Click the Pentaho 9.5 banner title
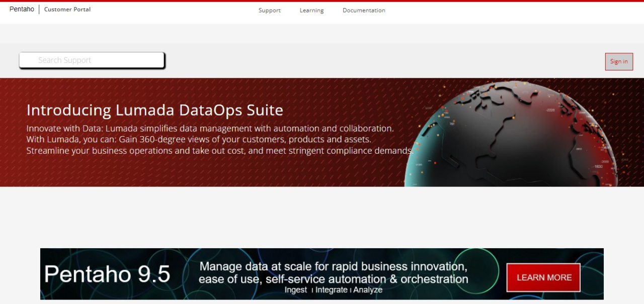Viewport: 644px width, 304px height. pos(107,274)
